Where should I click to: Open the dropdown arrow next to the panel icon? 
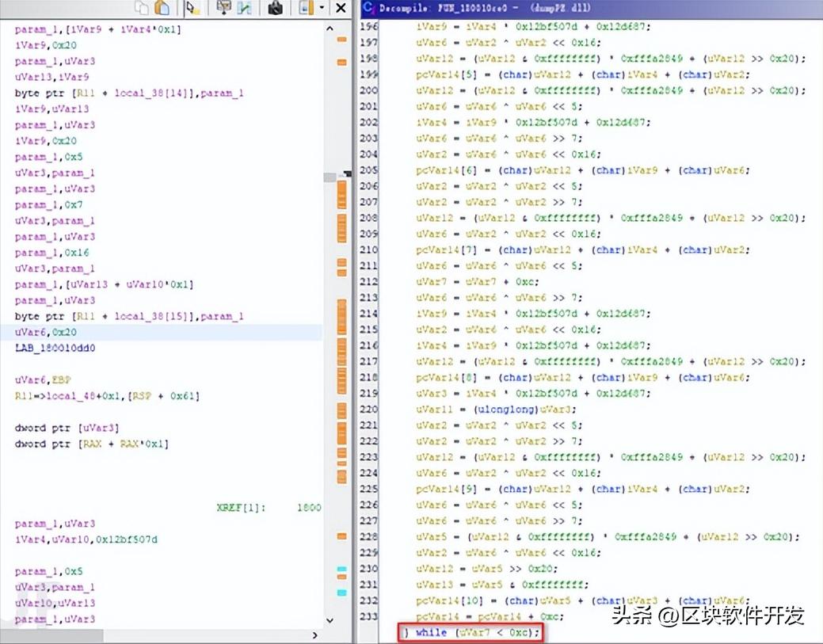322,8
